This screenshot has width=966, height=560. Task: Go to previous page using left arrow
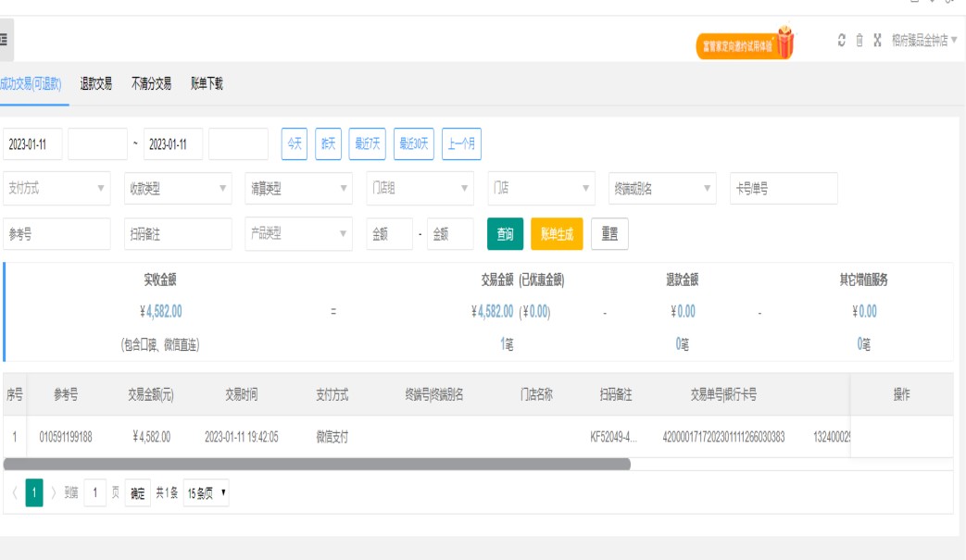point(15,493)
